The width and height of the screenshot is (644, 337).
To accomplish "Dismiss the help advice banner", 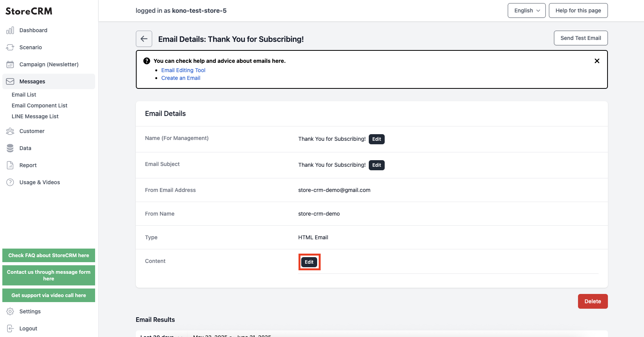I will point(597,61).
